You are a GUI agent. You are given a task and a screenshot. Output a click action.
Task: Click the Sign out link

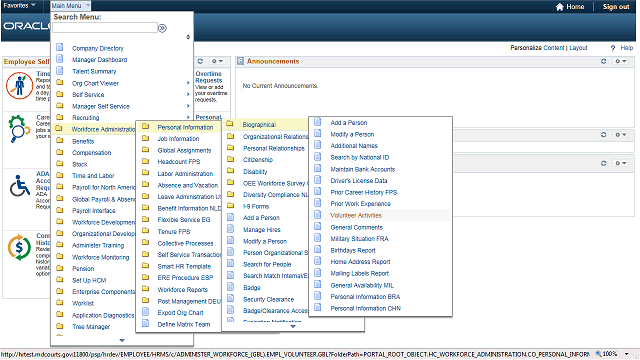point(616,7)
